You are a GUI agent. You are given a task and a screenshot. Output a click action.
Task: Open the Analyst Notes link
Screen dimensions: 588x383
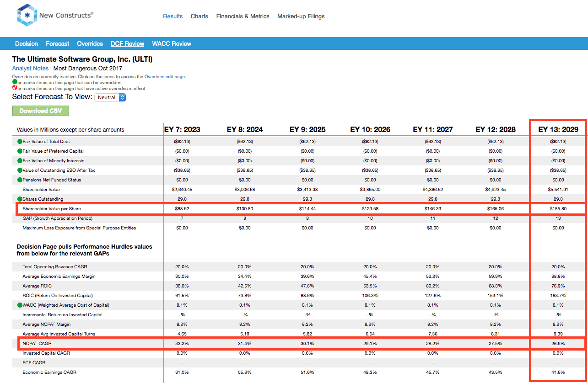click(x=30, y=68)
